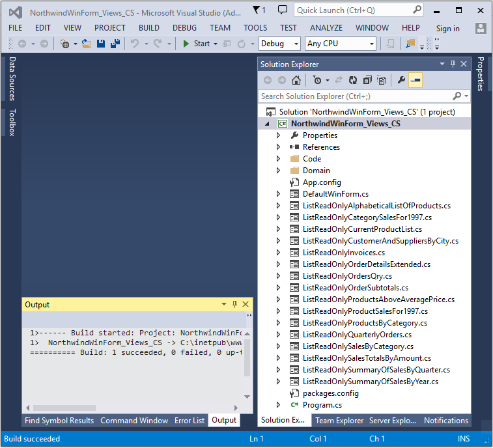The width and height of the screenshot is (493, 448).
Task: Open the DEBUG menu
Action: tap(184, 28)
